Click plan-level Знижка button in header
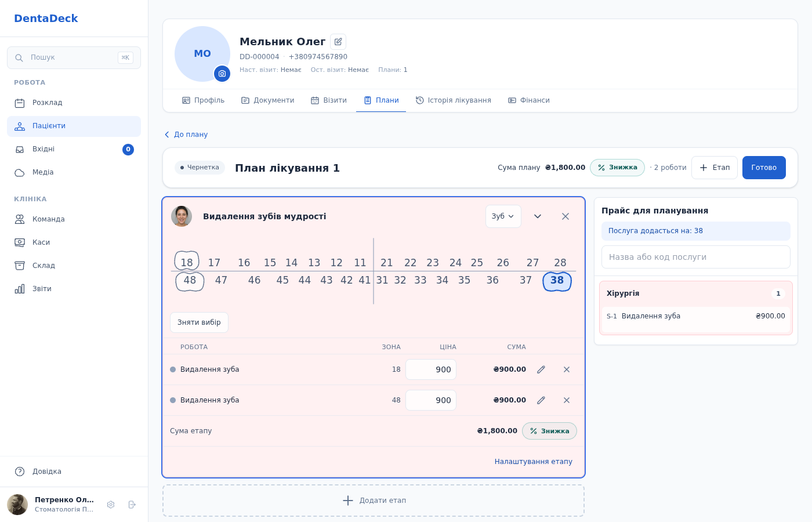The image size is (812, 522). (617, 168)
